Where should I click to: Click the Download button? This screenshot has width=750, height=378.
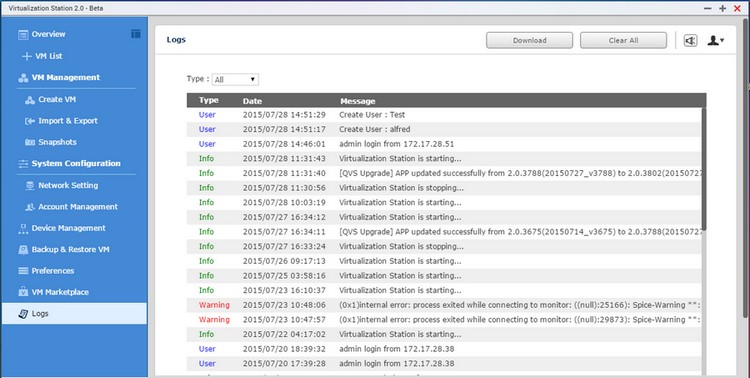[529, 41]
